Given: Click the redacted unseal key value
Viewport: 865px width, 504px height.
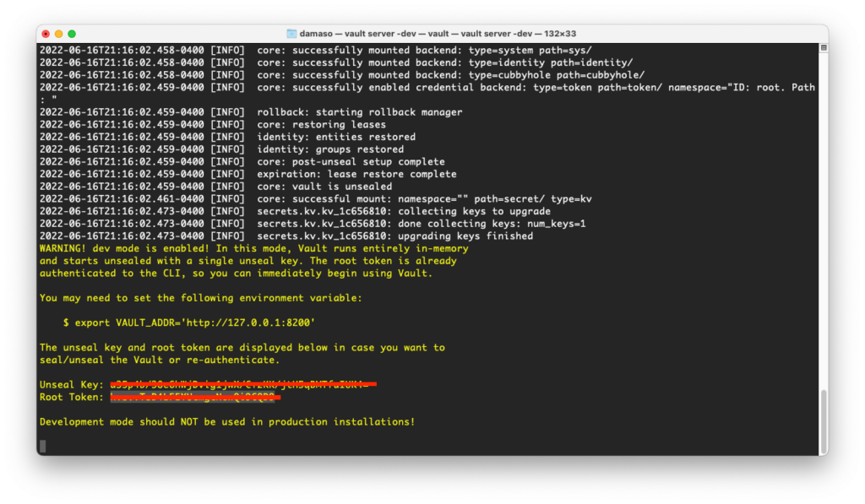Looking at the screenshot, I should (243, 384).
